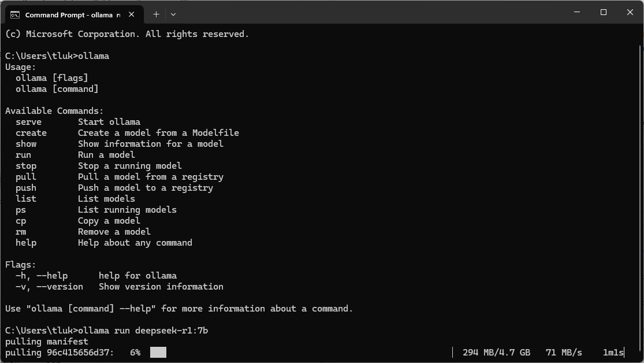Minimize the terminal window
The image size is (644, 363).
tap(577, 12)
